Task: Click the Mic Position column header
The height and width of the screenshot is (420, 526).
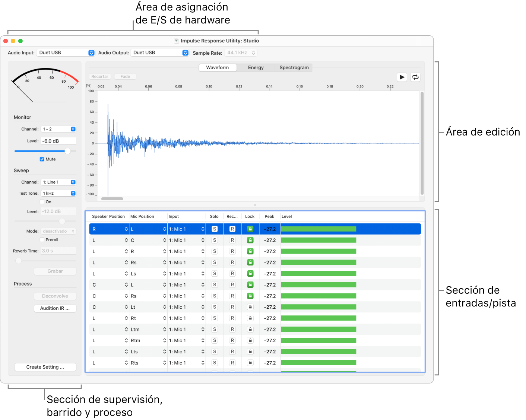Action: 142,216
